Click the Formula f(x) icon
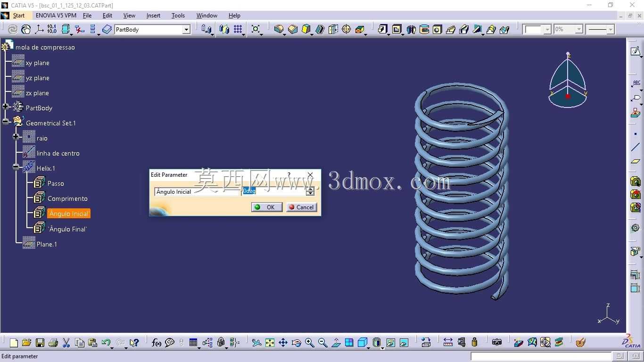 click(x=157, y=343)
